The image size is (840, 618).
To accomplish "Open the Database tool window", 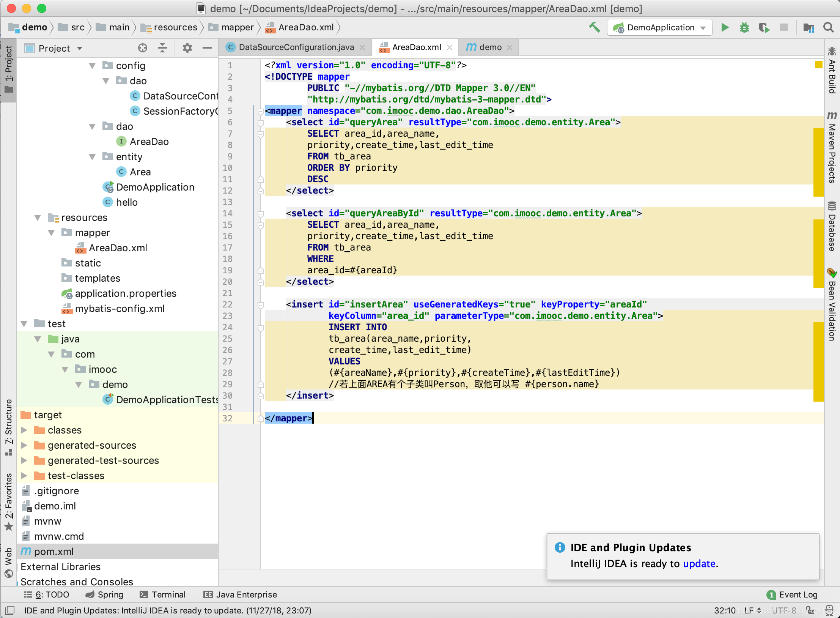I will pos(832,226).
